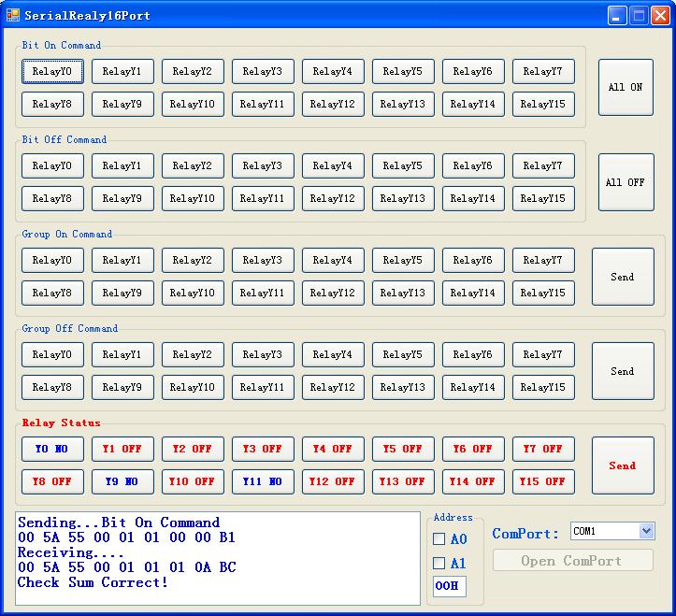This screenshot has width=676, height=616.
Task: Click the SerialRealy16Port title bar app icon
Action: (13, 15)
